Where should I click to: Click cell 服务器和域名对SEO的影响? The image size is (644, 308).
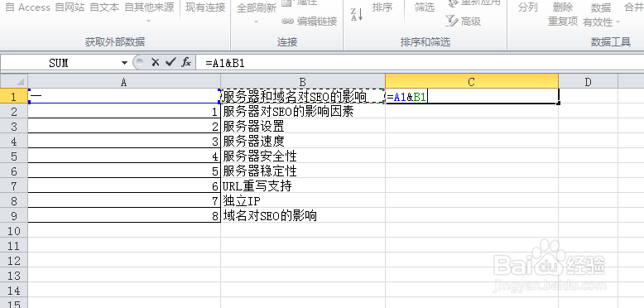coord(303,96)
